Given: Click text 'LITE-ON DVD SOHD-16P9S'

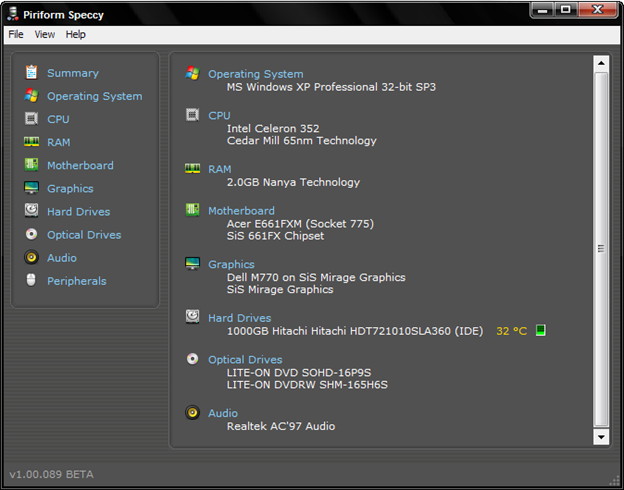Looking at the screenshot, I should [x=299, y=373].
